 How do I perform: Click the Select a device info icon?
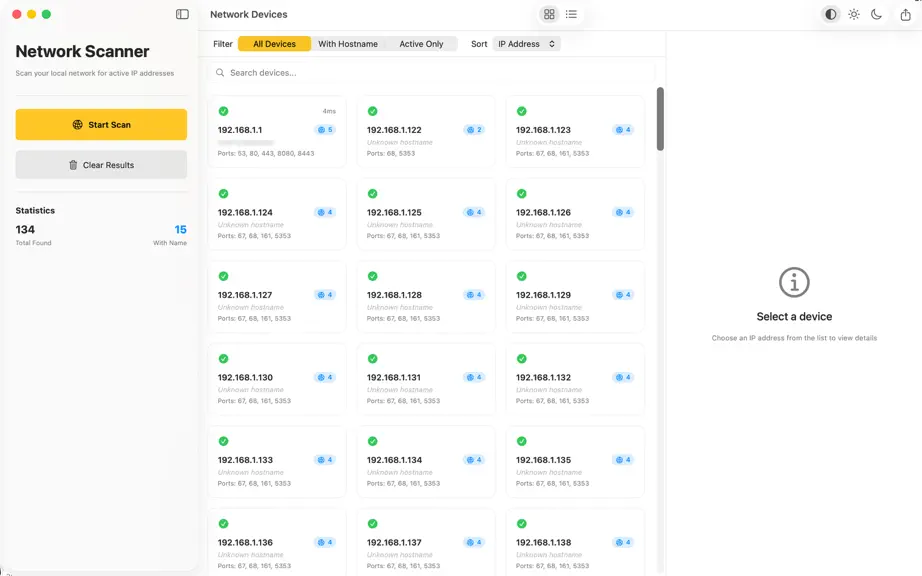click(x=794, y=283)
